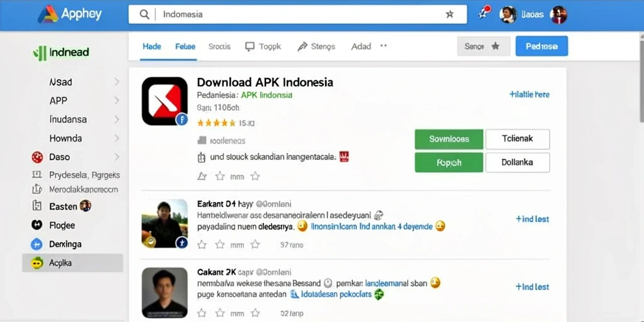Click the star beside 97 rano
The height and width of the screenshot is (322, 644).
coord(255,245)
